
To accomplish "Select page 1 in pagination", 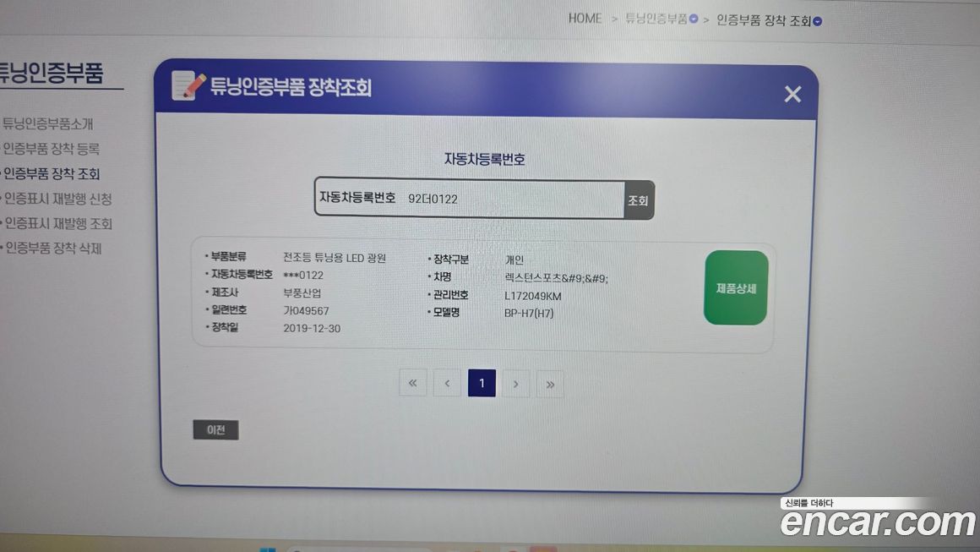I will 482,384.
